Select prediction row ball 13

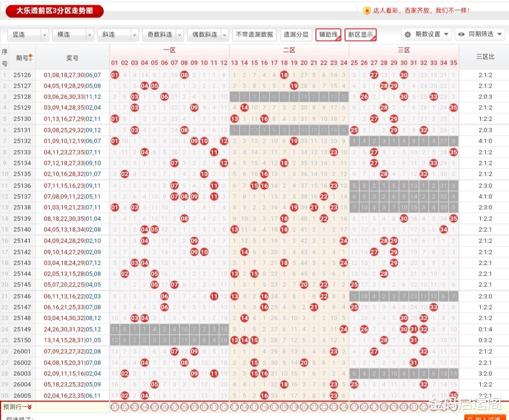pos(234,407)
